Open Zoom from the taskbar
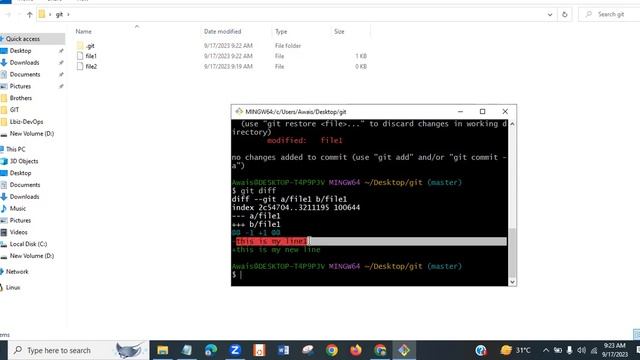Screen dimensions: 640x360 tap(235, 350)
